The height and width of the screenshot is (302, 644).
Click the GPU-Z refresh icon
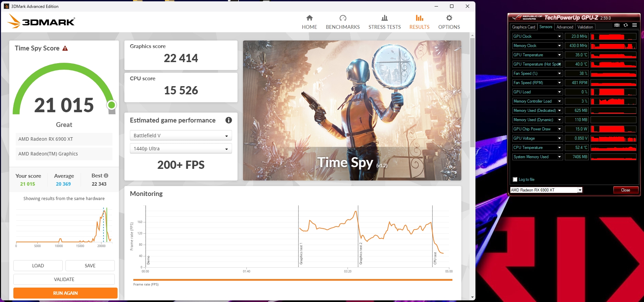coord(625,25)
